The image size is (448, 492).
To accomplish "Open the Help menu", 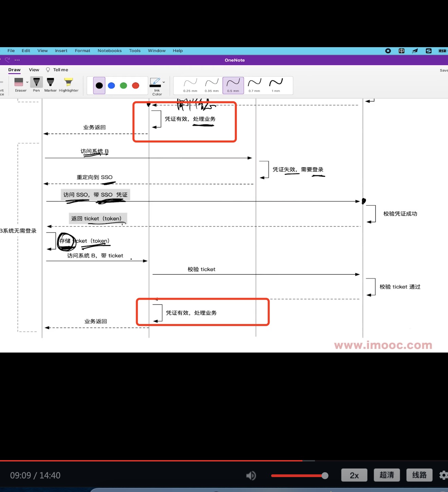I will 178,51.
